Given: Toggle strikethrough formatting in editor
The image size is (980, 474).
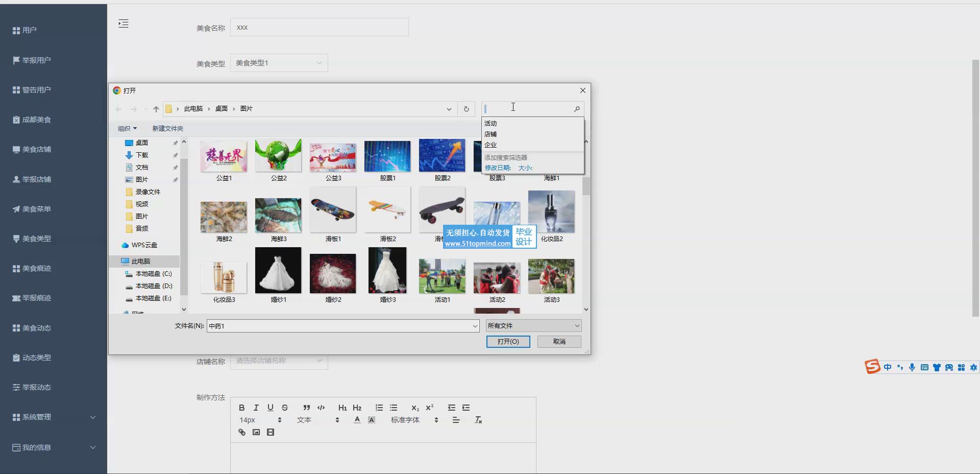Looking at the screenshot, I should tap(285, 408).
